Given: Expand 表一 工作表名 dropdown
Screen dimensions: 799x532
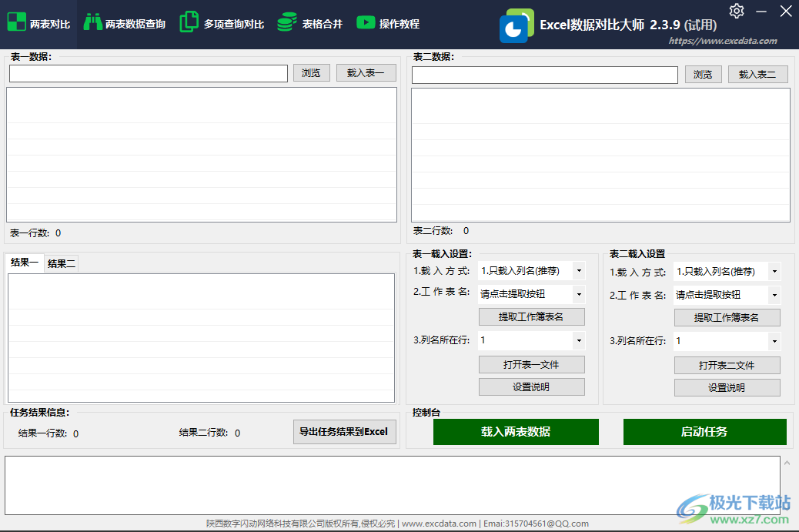Looking at the screenshot, I should [579, 294].
